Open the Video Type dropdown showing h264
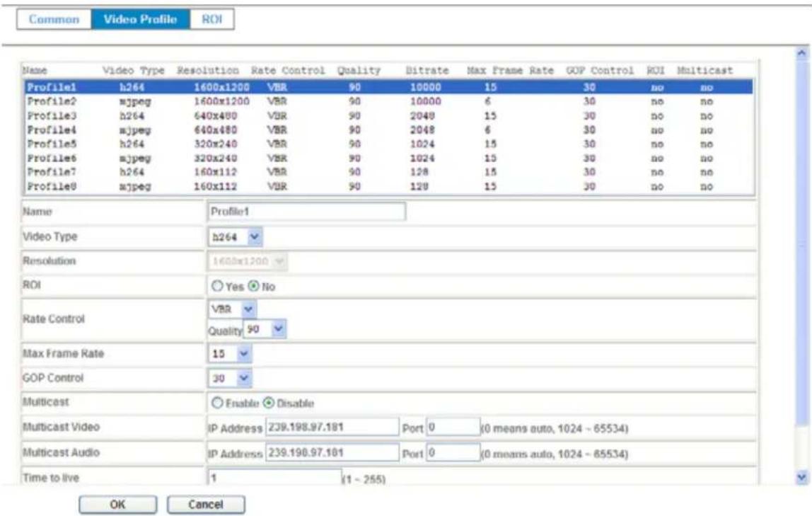Image resolution: width=812 pixels, height=516 pixels. pyautogui.click(x=235, y=236)
